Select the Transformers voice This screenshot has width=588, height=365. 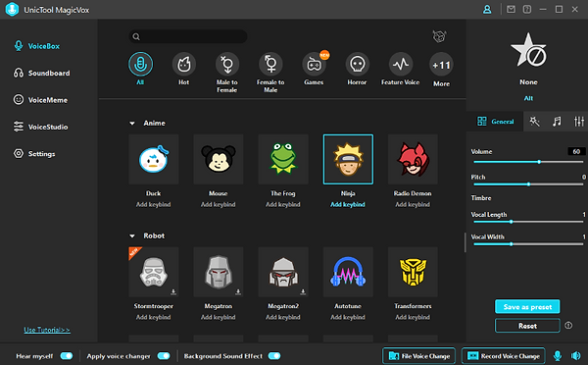[x=413, y=272]
